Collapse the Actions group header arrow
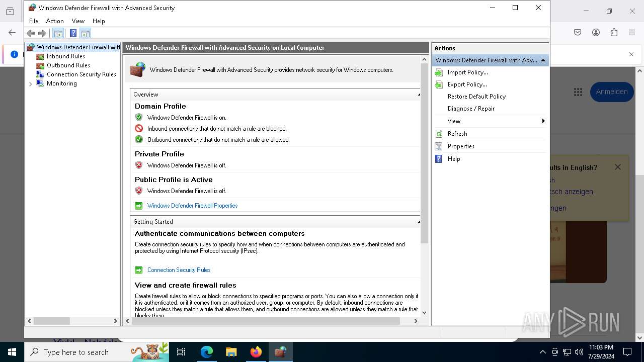 coord(543,60)
